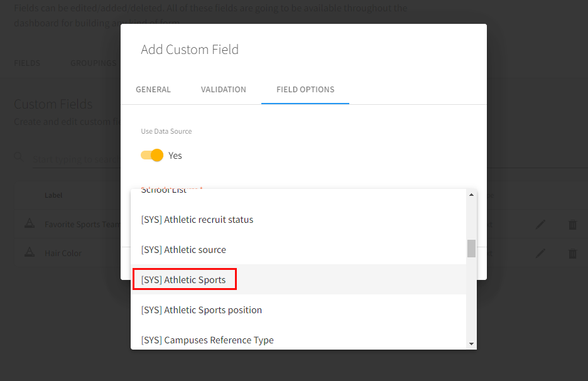Click dropdown list scroll up arrow
The image size is (588, 381).
point(471,195)
